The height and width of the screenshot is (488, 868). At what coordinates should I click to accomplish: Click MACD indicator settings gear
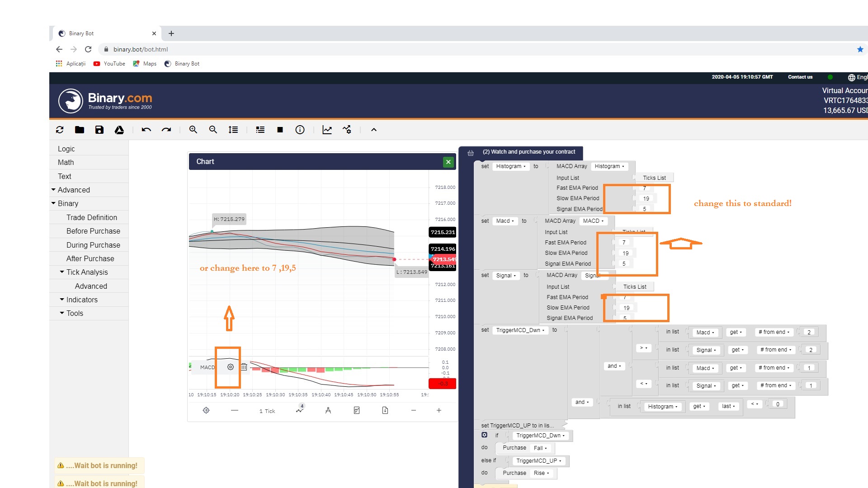click(x=231, y=367)
